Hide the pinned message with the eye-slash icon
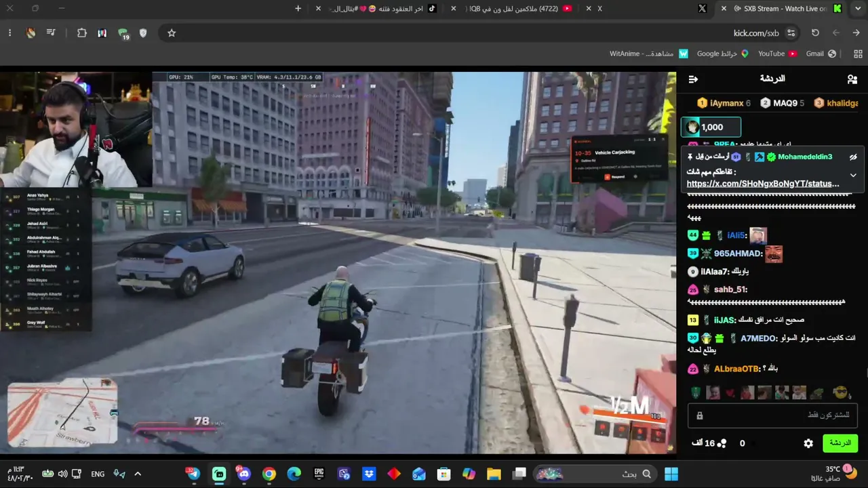Image resolution: width=868 pixels, height=488 pixels. (853, 157)
